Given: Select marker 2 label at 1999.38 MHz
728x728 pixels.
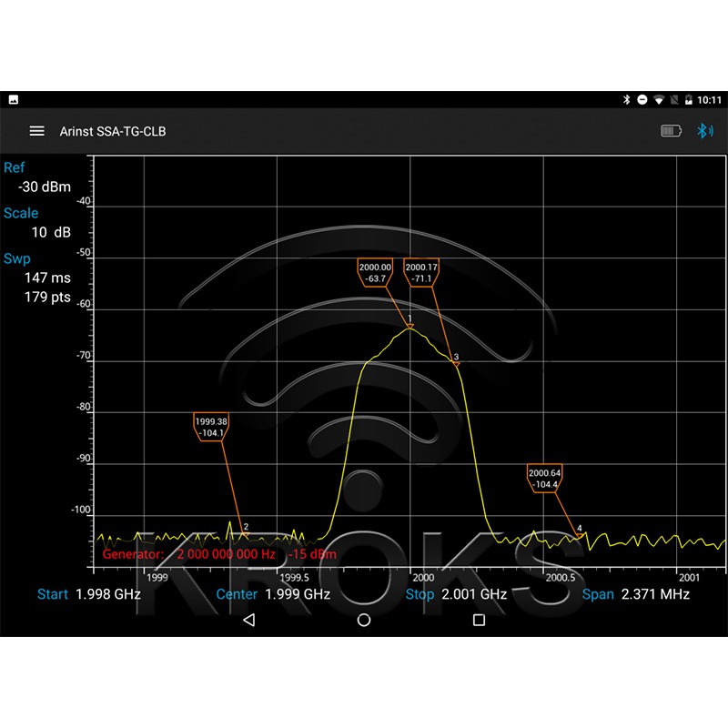Looking at the screenshot, I should (210, 427).
